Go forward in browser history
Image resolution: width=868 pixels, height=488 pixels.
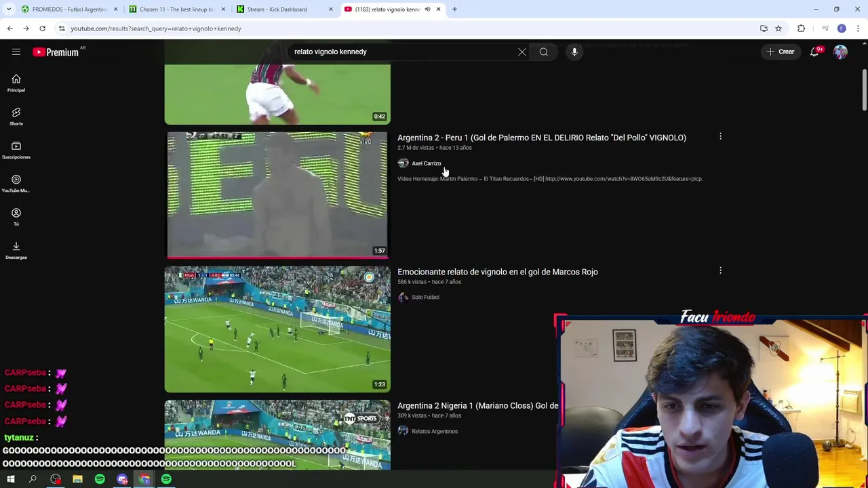coord(26,28)
